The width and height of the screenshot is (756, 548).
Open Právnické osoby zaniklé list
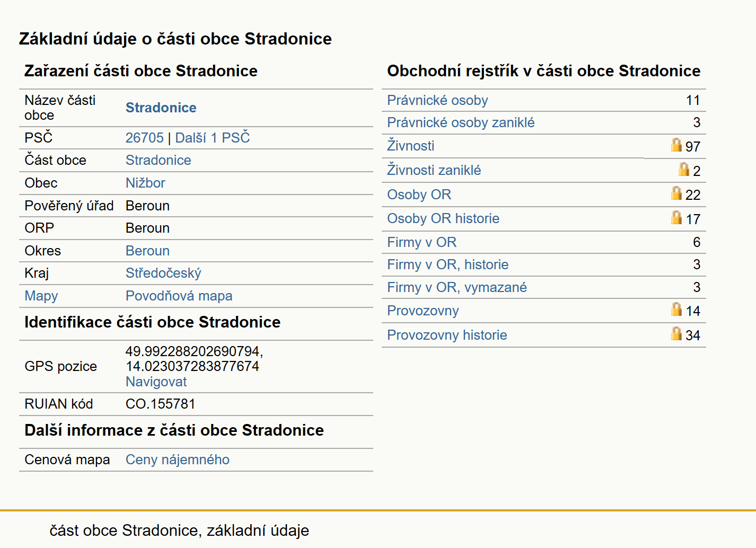(461, 122)
